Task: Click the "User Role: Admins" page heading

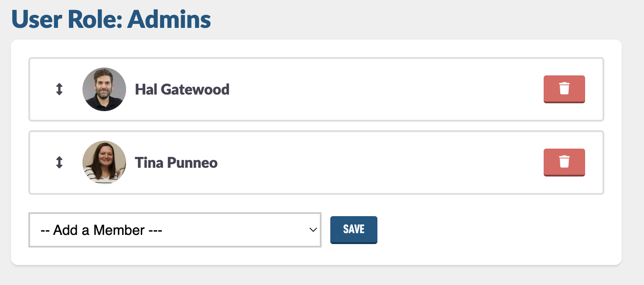Action: tap(111, 20)
